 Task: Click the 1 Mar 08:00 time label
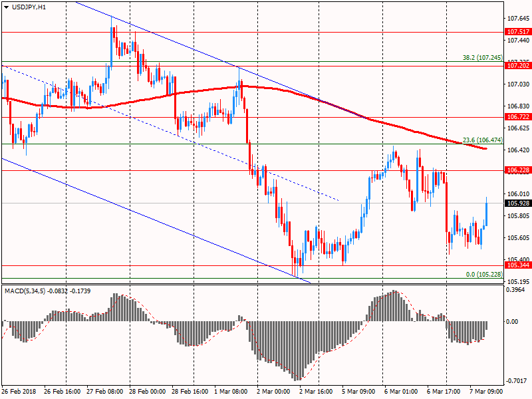231,392
